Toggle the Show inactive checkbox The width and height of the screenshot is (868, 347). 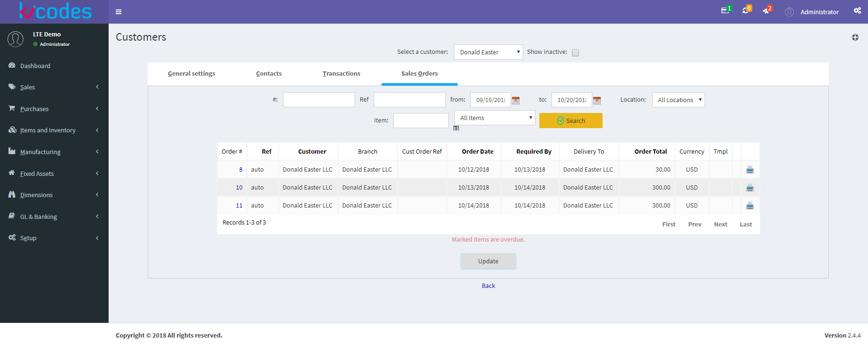575,52
